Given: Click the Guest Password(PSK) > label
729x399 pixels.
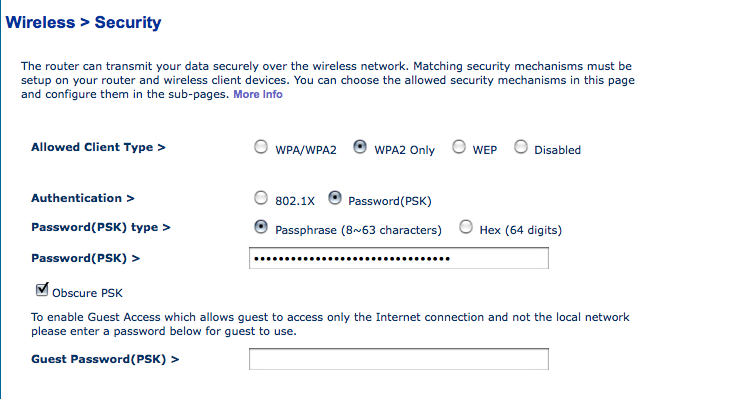Looking at the screenshot, I should pos(105,359).
